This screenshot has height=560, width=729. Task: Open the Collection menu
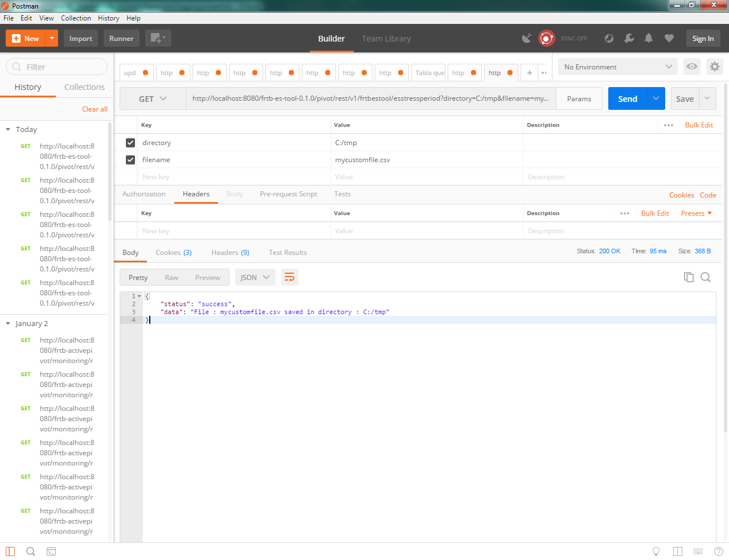76,18
